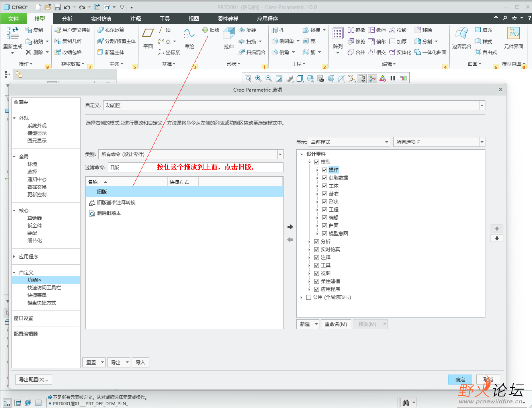This screenshot has width=532, height=408.
Task: Click the 收缩包络 tool
Action: (68, 52)
